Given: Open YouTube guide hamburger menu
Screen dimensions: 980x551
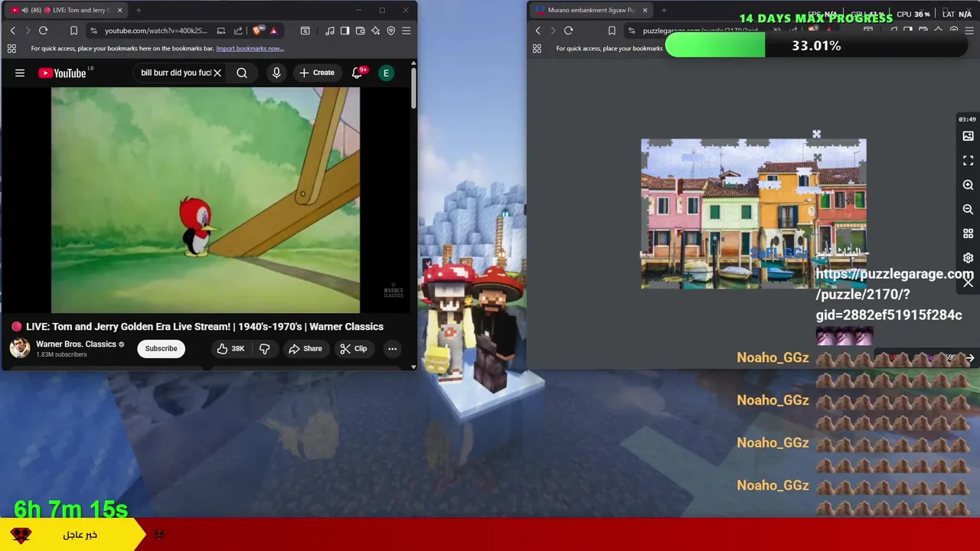Looking at the screenshot, I should click(20, 73).
